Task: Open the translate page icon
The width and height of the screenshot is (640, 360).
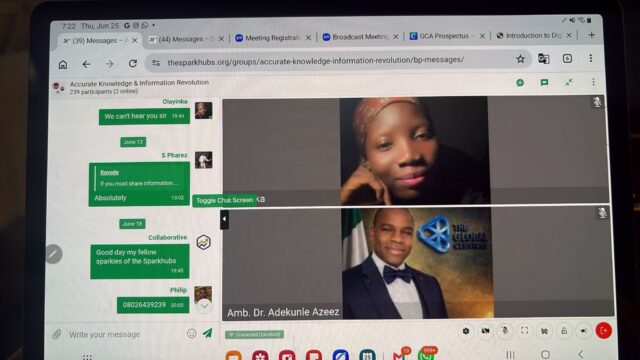Action: 543,59
